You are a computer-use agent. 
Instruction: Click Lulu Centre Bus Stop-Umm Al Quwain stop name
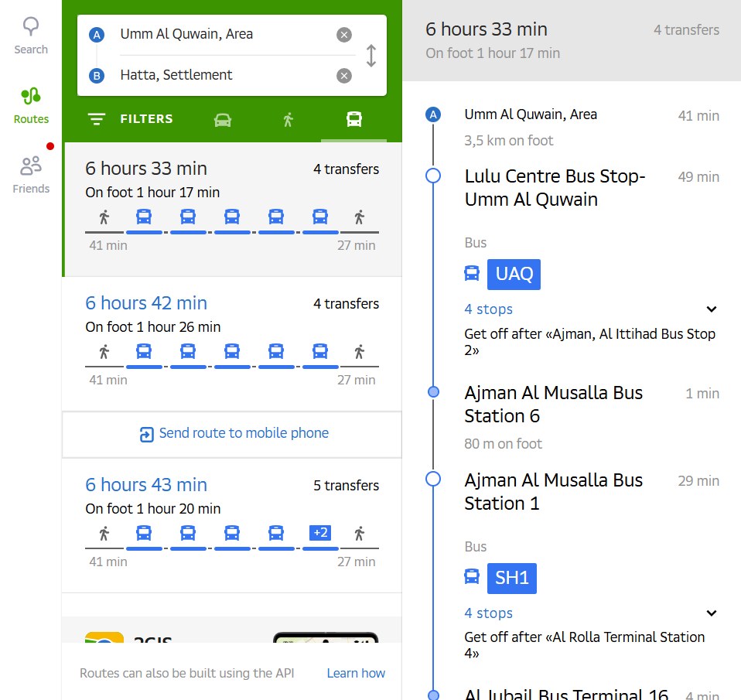pyautogui.click(x=555, y=188)
